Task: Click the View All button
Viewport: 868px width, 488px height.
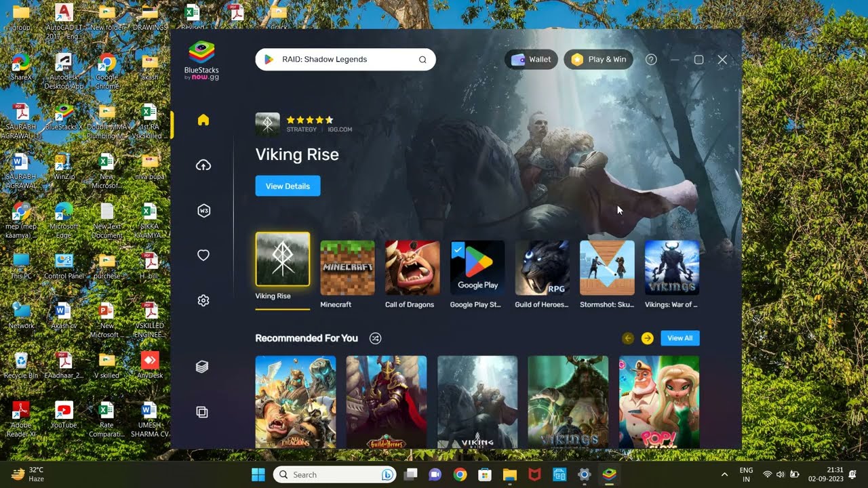Action: (679, 338)
